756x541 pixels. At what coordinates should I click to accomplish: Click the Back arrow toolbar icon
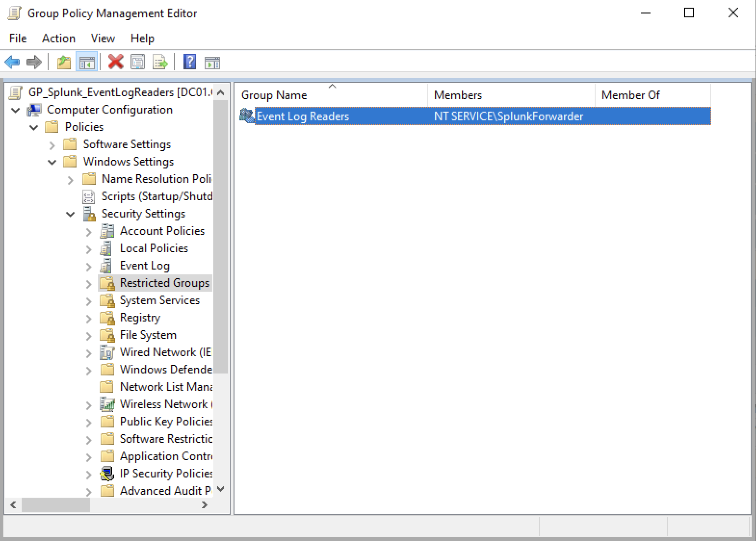(x=12, y=62)
